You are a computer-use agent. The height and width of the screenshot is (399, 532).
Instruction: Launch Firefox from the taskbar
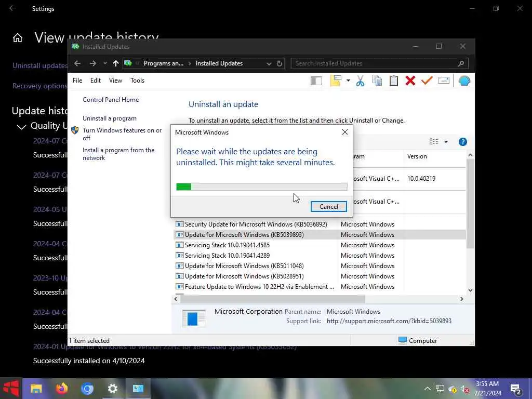[62, 389]
